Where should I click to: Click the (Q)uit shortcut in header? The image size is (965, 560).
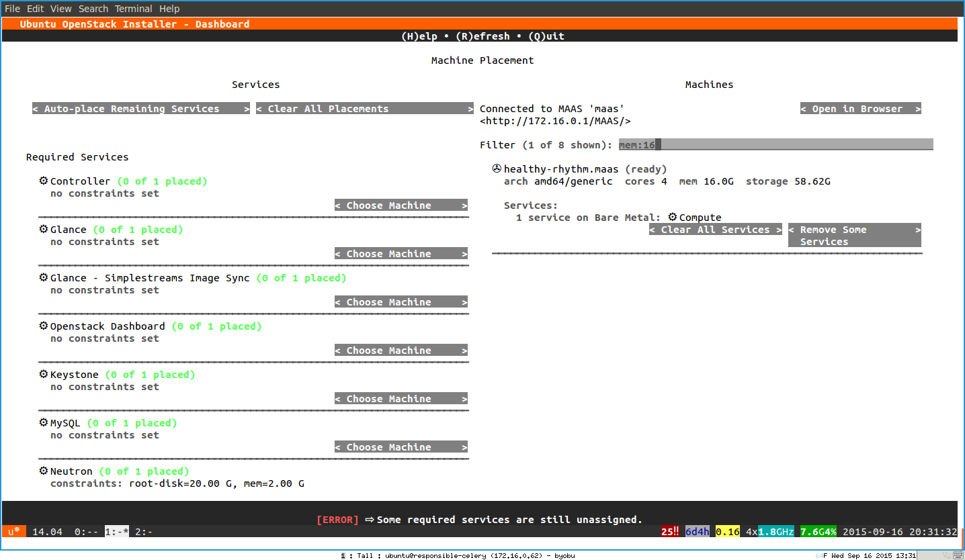pyautogui.click(x=546, y=36)
